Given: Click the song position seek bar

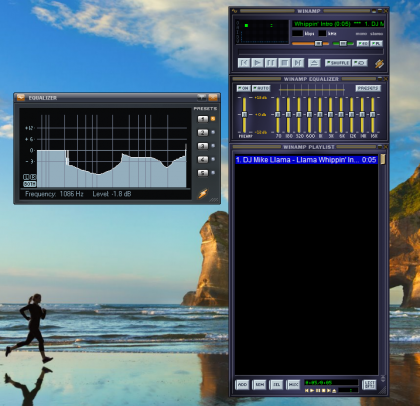Looking at the screenshot, I should point(311,52).
